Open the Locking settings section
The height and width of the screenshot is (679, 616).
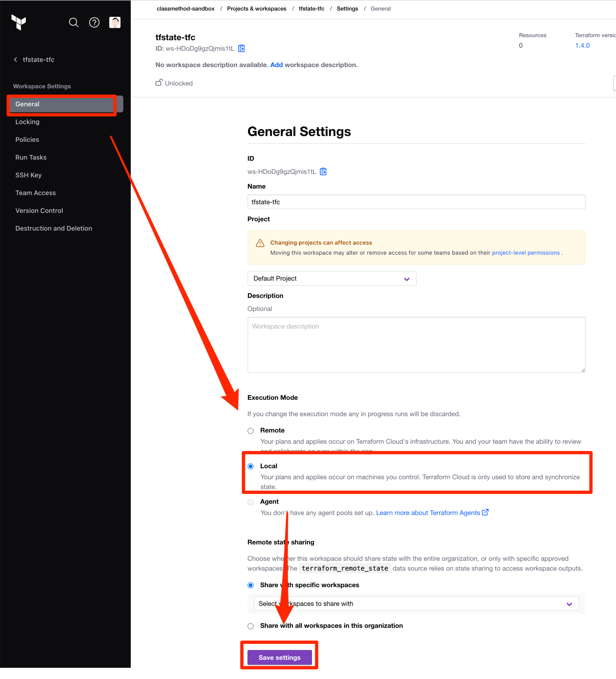click(x=27, y=122)
